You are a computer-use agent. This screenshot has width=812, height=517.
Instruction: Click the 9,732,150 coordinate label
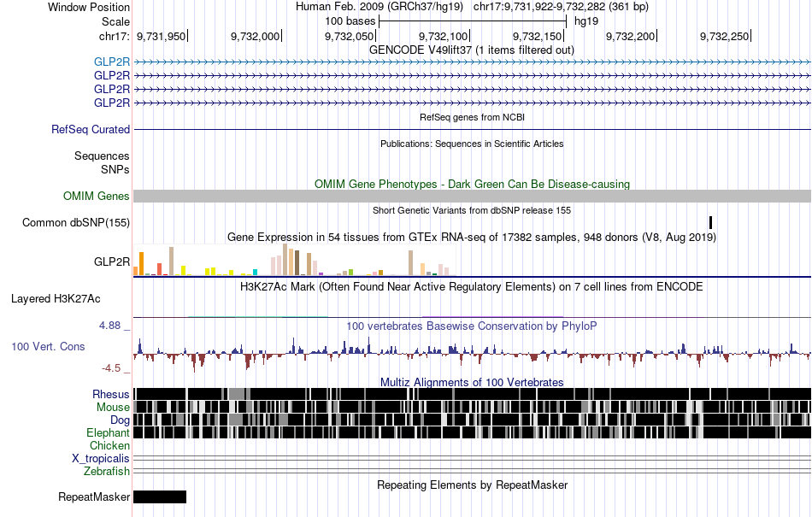click(537, 36)
